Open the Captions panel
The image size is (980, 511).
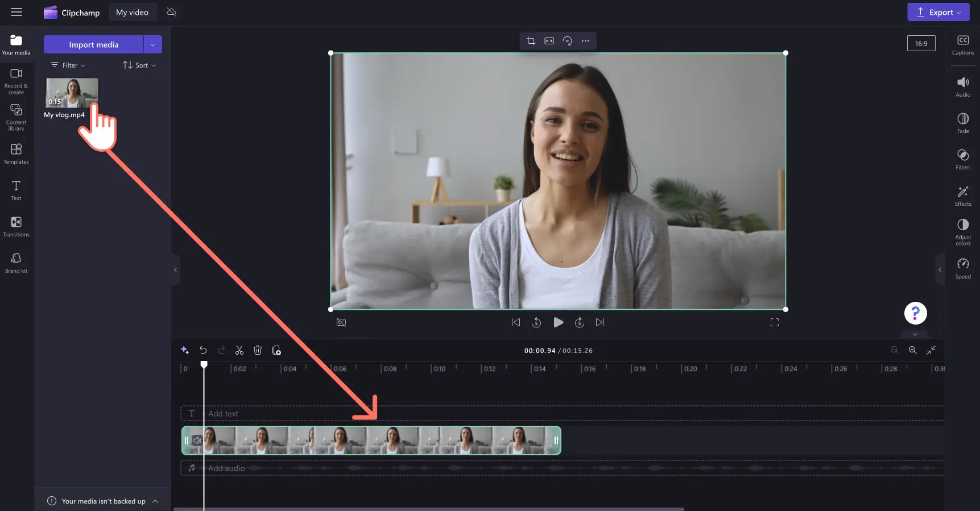963,45
